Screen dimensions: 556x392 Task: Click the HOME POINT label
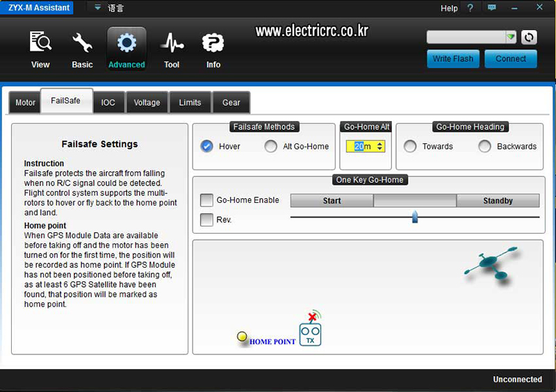pos(272,342)
